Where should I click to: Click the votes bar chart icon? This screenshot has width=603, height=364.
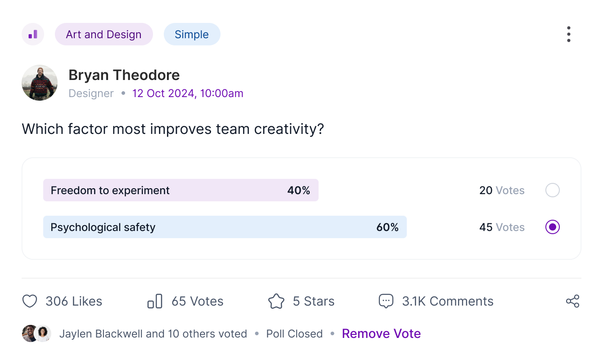155,301
